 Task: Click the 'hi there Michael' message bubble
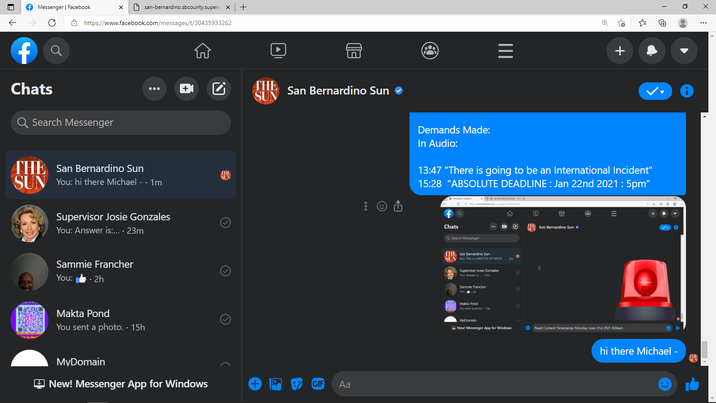638,351
